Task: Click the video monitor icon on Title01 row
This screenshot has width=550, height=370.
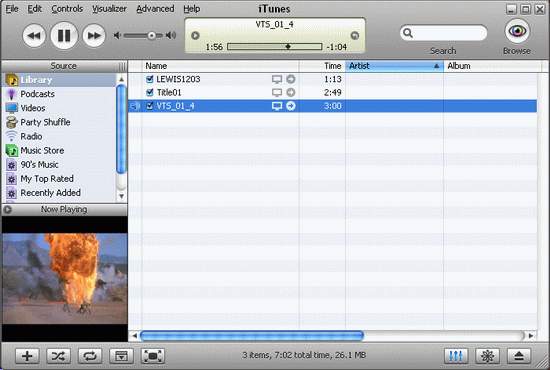Action: (x=277, y=93)
